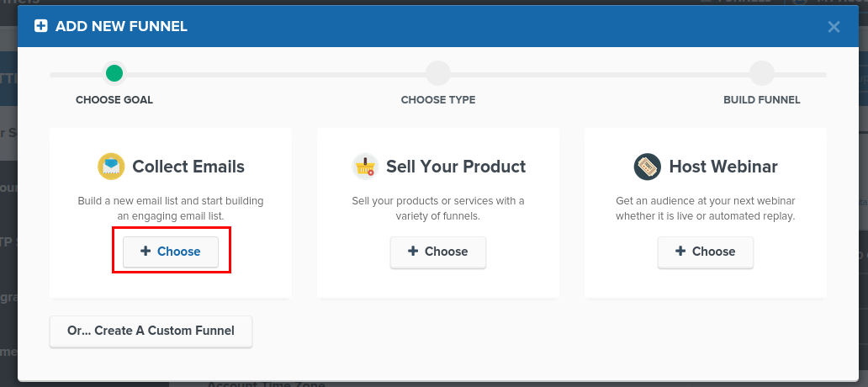Click the Choose Type step circle
868x387 pixels.
click(438, 73)
